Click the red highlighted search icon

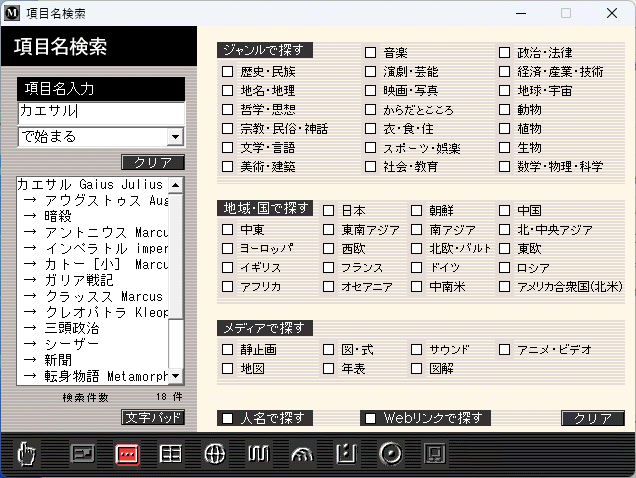click(127, 454)
